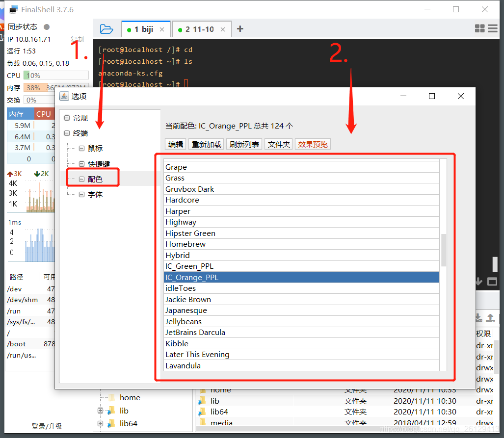This screenshot has height=438, width=504.
Task: Close the '2 11-10' tab
Action: click(x=223, y=29)
